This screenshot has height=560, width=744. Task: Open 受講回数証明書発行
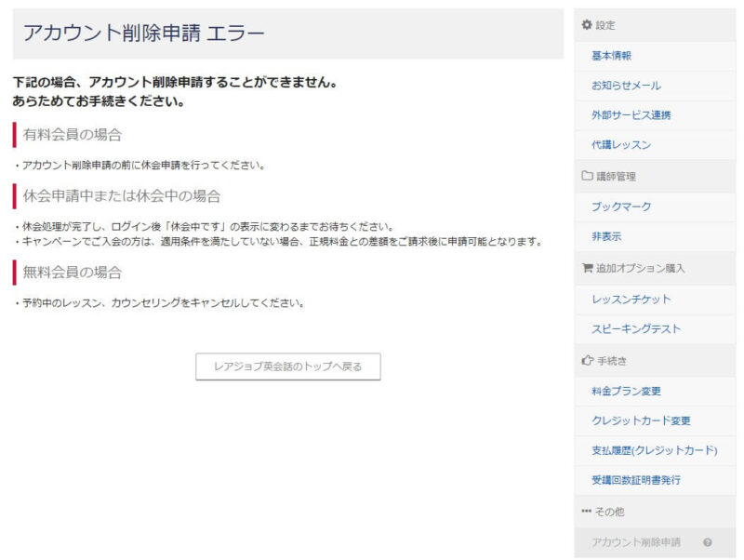(655, 480)
